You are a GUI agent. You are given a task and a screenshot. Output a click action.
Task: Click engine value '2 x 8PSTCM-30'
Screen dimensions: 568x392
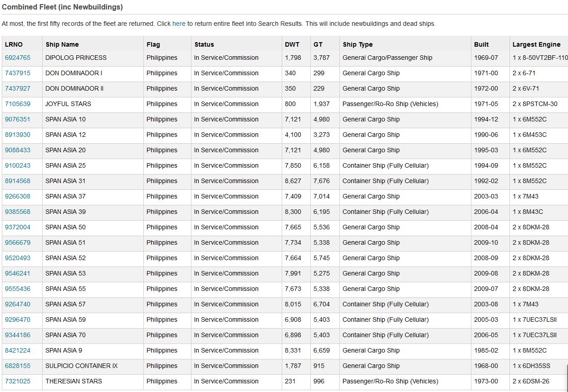pos(535,104)
